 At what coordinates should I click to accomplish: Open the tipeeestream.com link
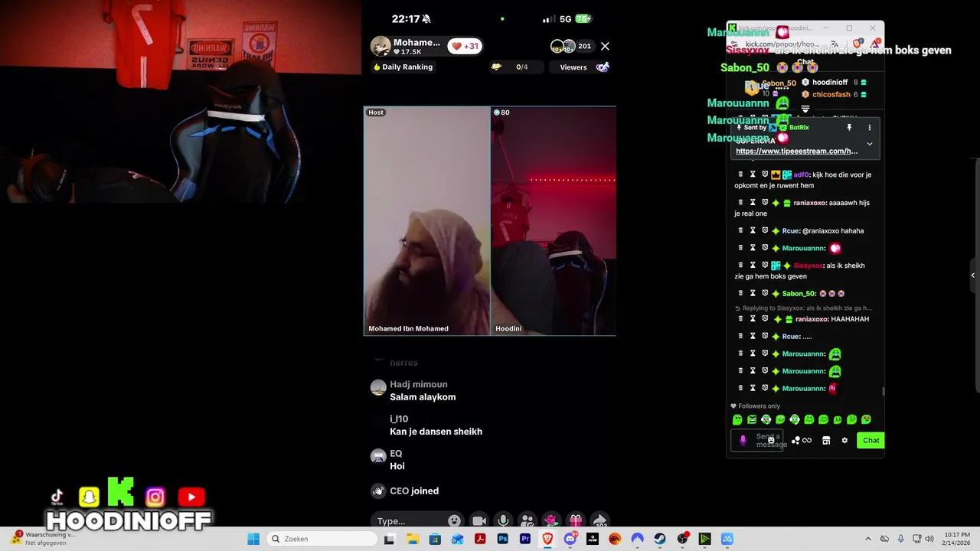coord(796,152)
